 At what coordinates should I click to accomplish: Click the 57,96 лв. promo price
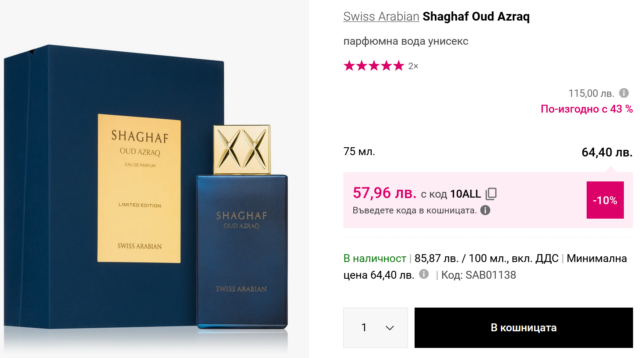[384, 193]
